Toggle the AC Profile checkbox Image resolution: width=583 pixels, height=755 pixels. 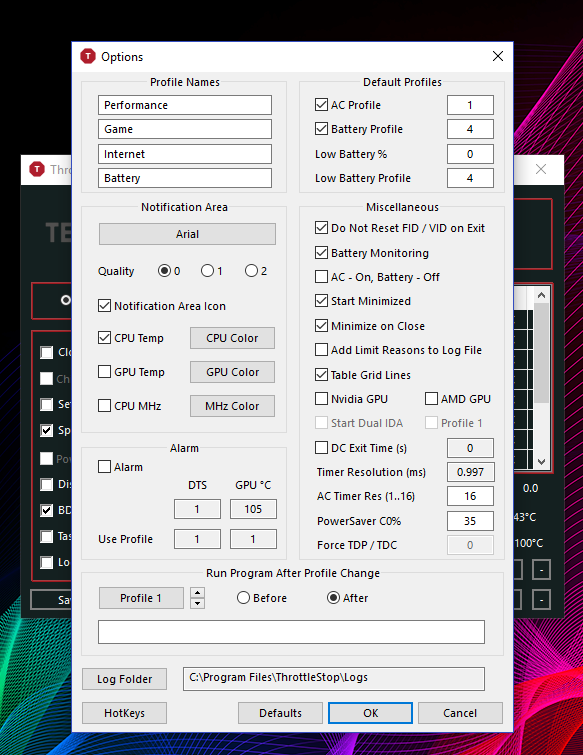(321, 104)
